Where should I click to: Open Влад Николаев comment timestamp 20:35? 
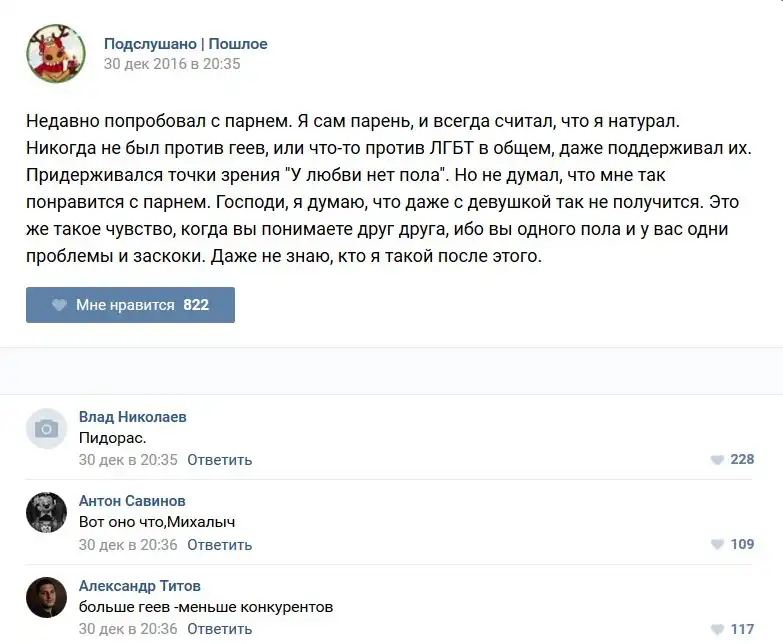[128, 460]
